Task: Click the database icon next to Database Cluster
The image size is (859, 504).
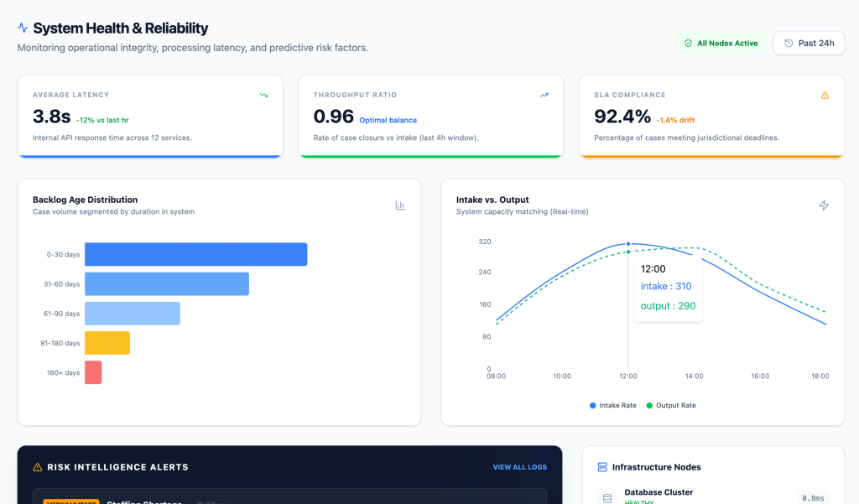Action: click(x=607, y=498)
